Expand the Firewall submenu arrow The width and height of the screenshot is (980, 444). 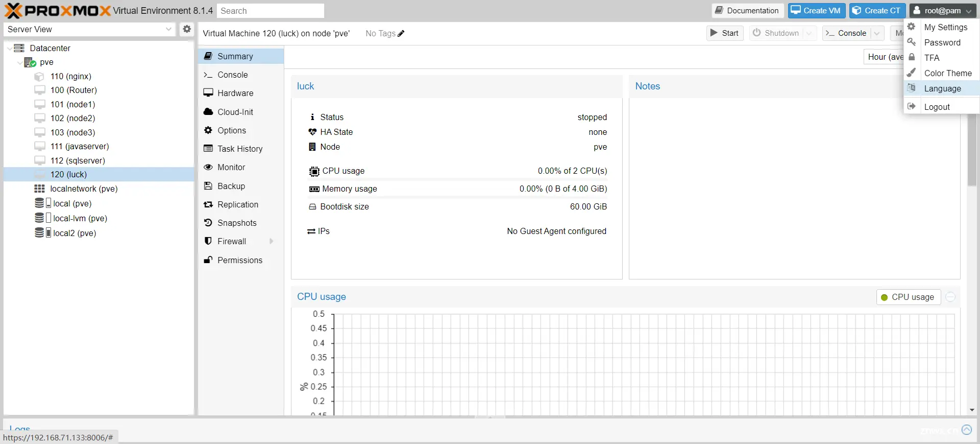pyautogui.click(x=271, y=241)
